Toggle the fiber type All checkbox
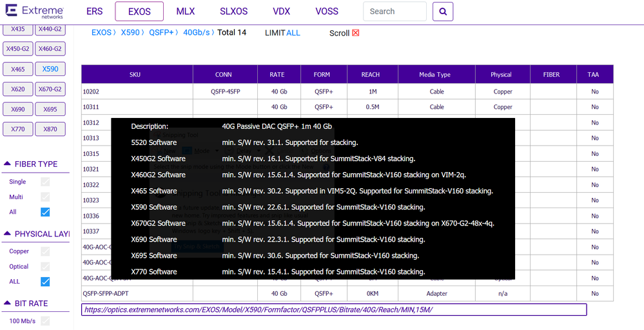The image size is (644, 330). click(x=45, y=212)
